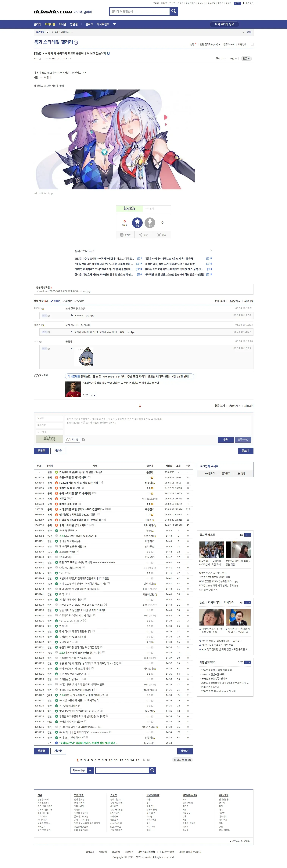This screenshot has width=287, height=868.
Task: Click the vote captcha 코드 입력 field
Action: pos(157,209)
